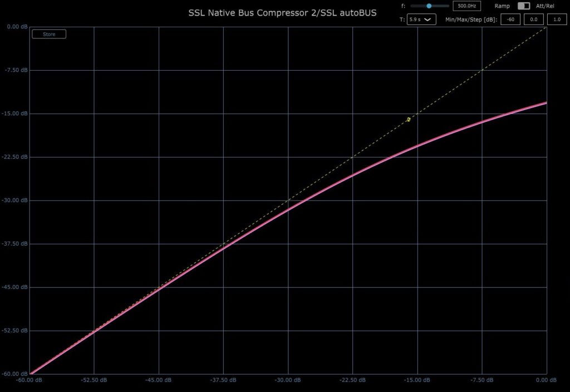
Task: Click the -15.00 dB label on the horizontal axis
Action: pos(417,380)
